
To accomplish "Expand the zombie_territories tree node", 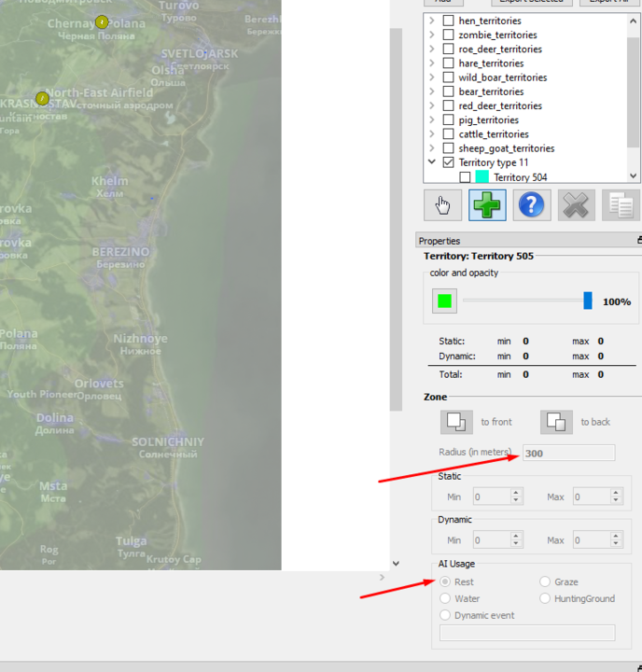I will click(x=432, y=35).
